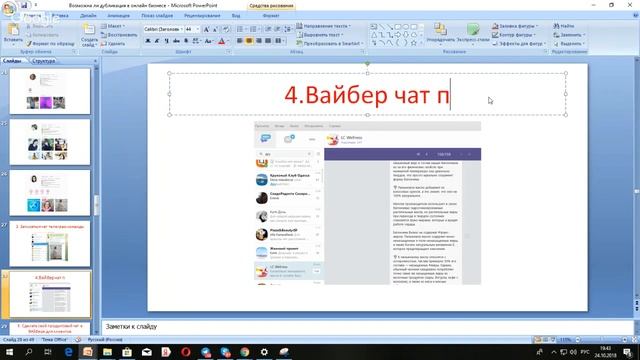Open Align Text (Выровнять текст) dropdown

[x=320, y=35]
